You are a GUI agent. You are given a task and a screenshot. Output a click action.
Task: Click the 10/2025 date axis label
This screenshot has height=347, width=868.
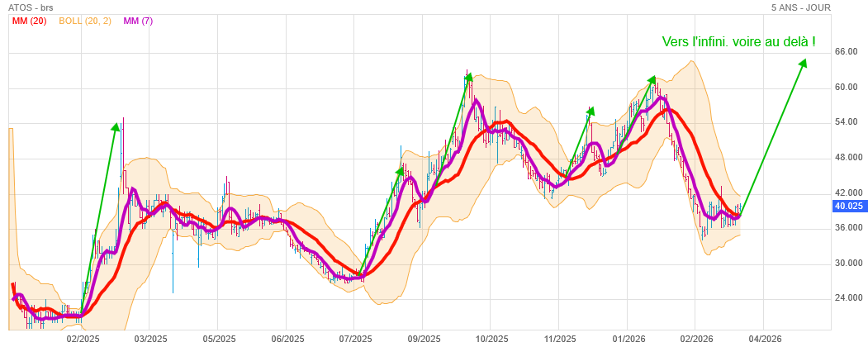(x=491, y=338)
